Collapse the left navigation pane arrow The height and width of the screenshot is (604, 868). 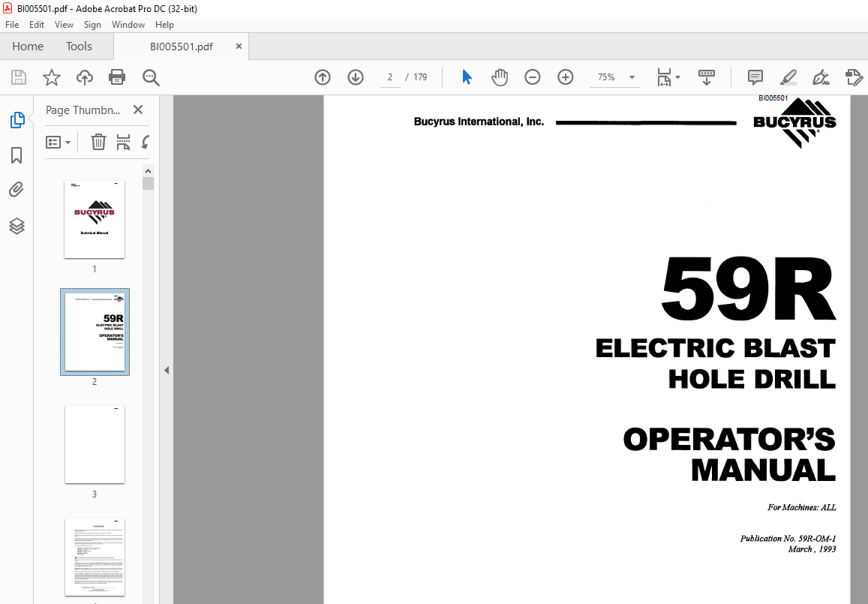coord(166,371)
